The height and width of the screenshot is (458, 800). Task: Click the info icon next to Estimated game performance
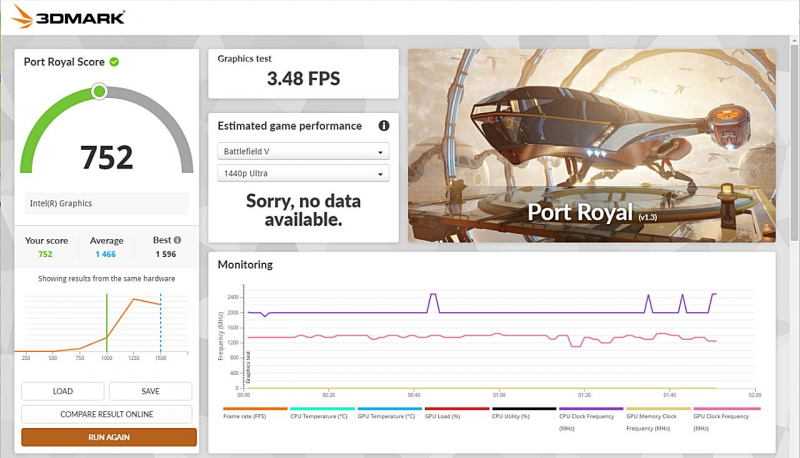(x=383, y=126)
